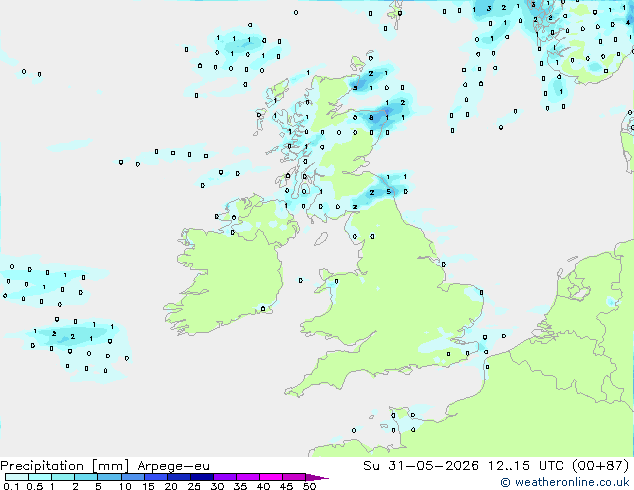This screenshot has width=634, height=490.
Task: Select the '10' legend scale label
Action: click(125, 486)
